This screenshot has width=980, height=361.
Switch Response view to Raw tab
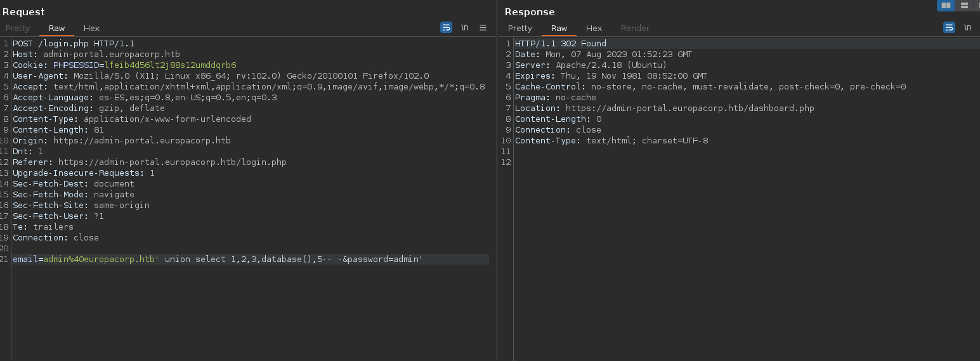point(559,28)
